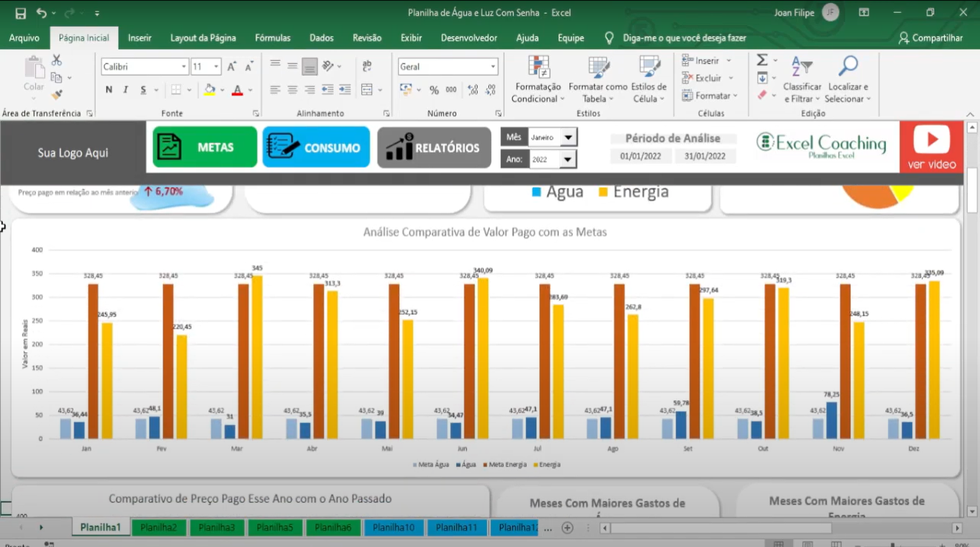Increase decimal places
980x547 pixels.
click(473, 90)
